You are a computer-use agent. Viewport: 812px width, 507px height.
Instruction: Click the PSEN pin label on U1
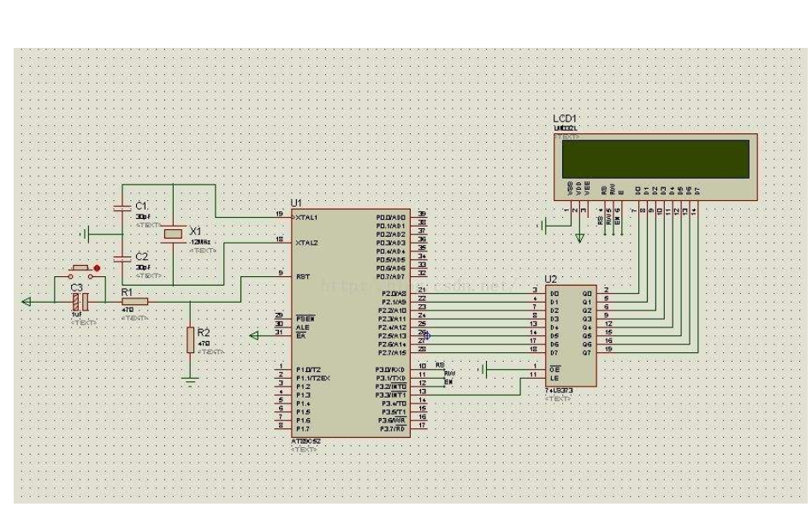coord(305,319)
